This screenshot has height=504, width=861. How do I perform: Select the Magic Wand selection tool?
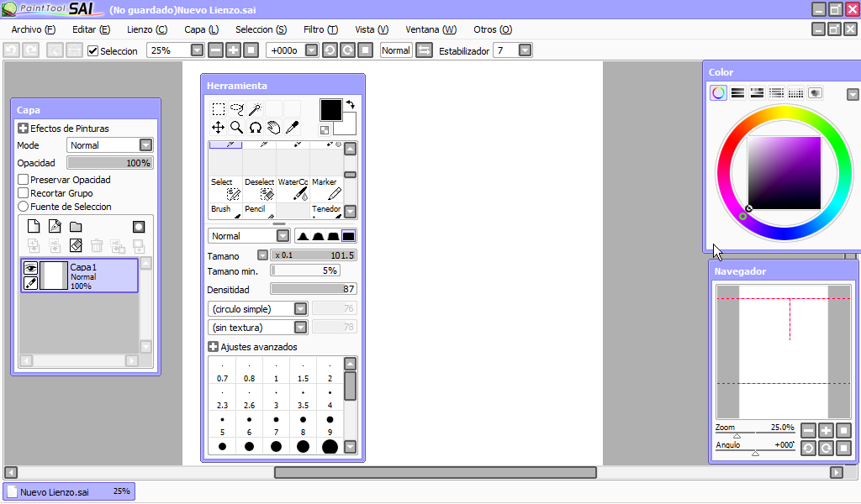[256, 108]
